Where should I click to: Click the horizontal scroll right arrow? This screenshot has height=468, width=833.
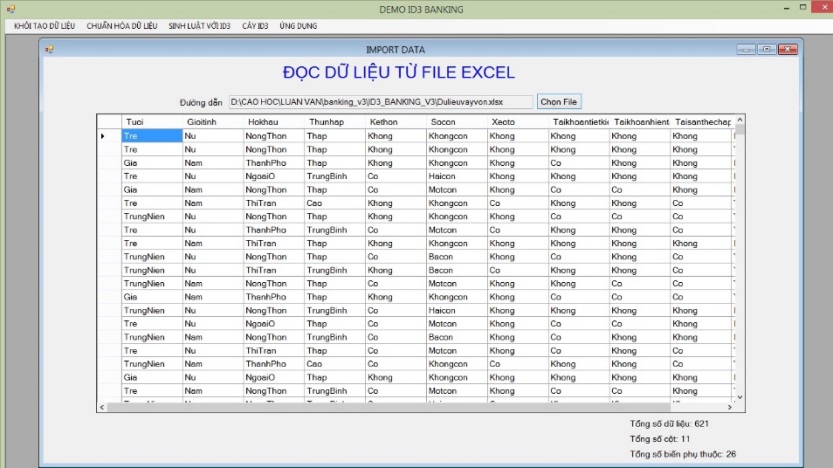point(730,407)
